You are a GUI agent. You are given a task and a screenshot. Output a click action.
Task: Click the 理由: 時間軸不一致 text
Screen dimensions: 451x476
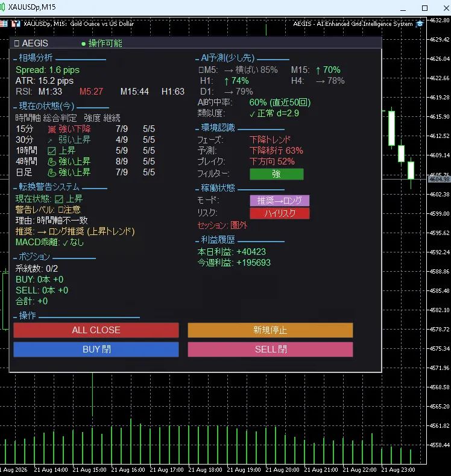point(52,221)
